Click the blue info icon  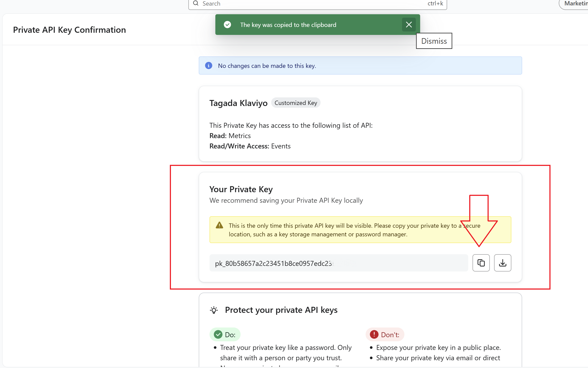coord(208,65)
